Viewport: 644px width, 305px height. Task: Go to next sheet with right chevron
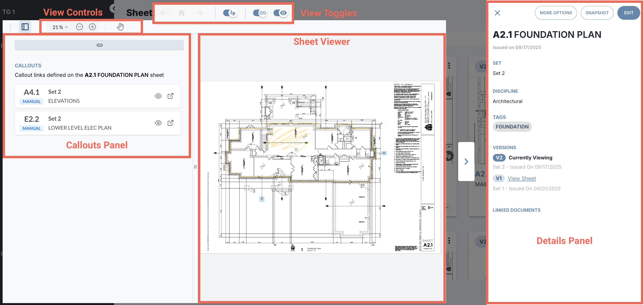coord(466,161)
